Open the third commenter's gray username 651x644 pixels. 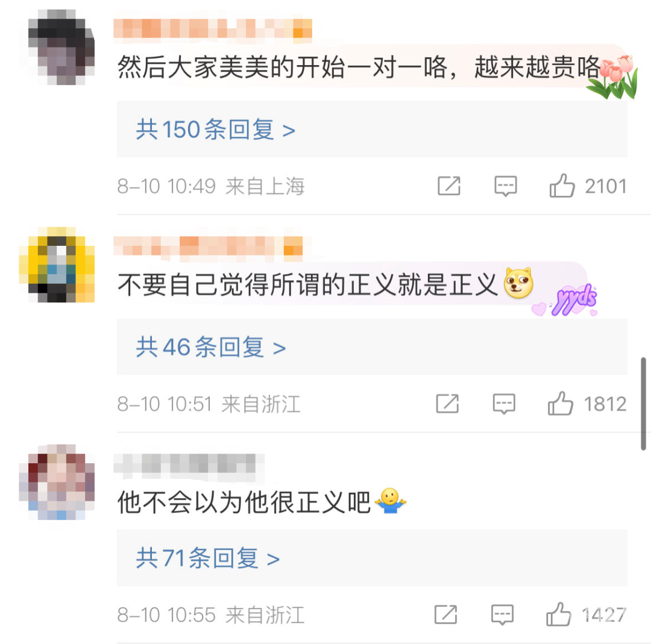pos(189,463)
